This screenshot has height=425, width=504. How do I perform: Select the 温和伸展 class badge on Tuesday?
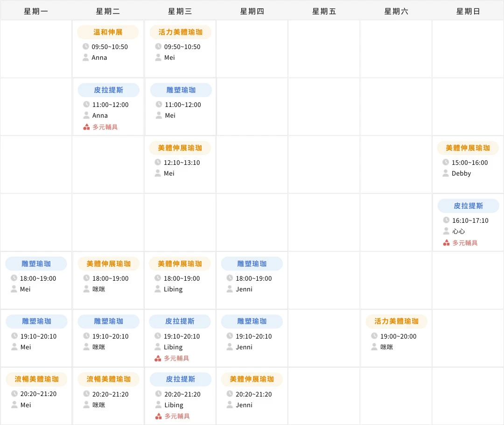click(108, 32)
